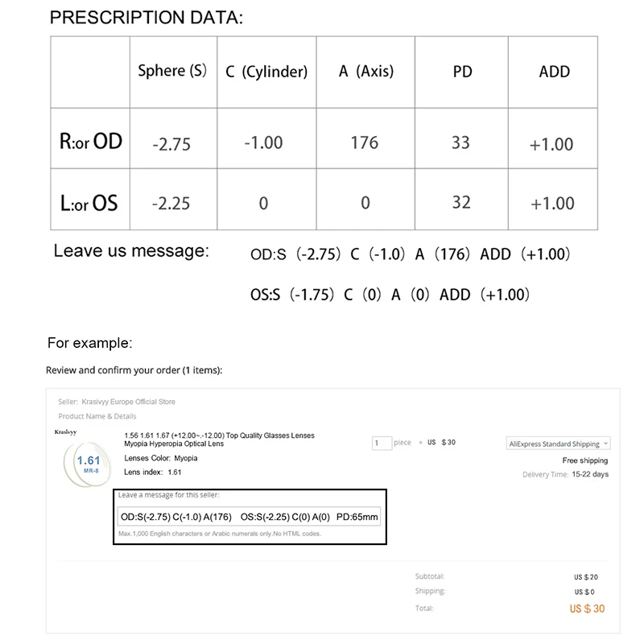Click the OD axis value 176 cell
Screen dimensions: 644x644
click(x=365, y=142)
